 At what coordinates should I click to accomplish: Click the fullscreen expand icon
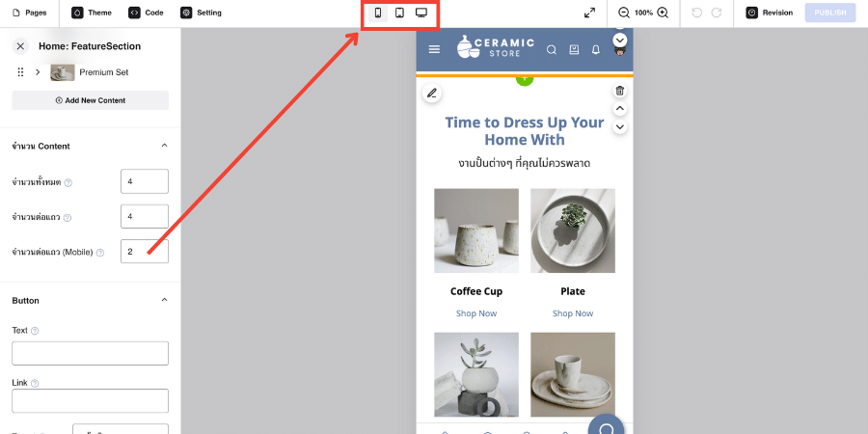[x=590, y=13]
